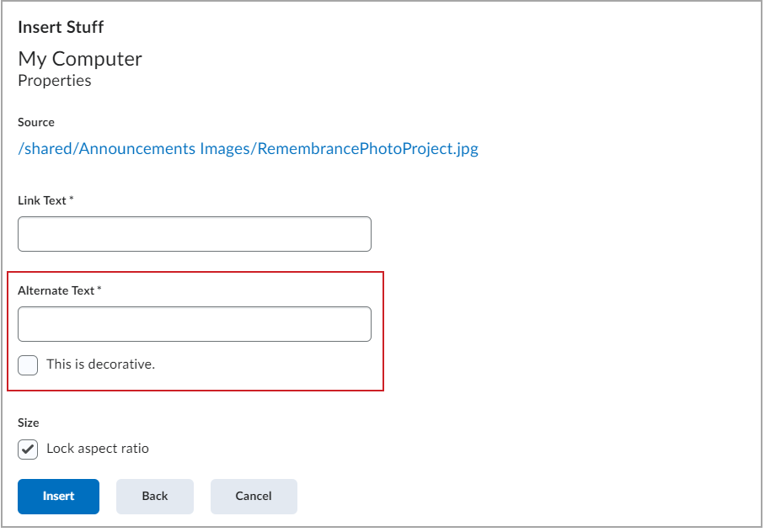Enable the This is decorative checkbox
The image size is (765, 532).
pos(28,364)
